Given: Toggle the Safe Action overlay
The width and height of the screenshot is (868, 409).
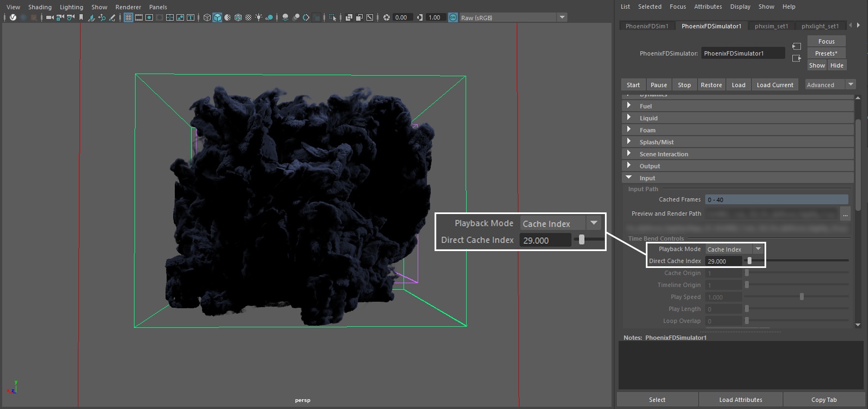Looking at the screenshot, I should (x=180, y=17).
